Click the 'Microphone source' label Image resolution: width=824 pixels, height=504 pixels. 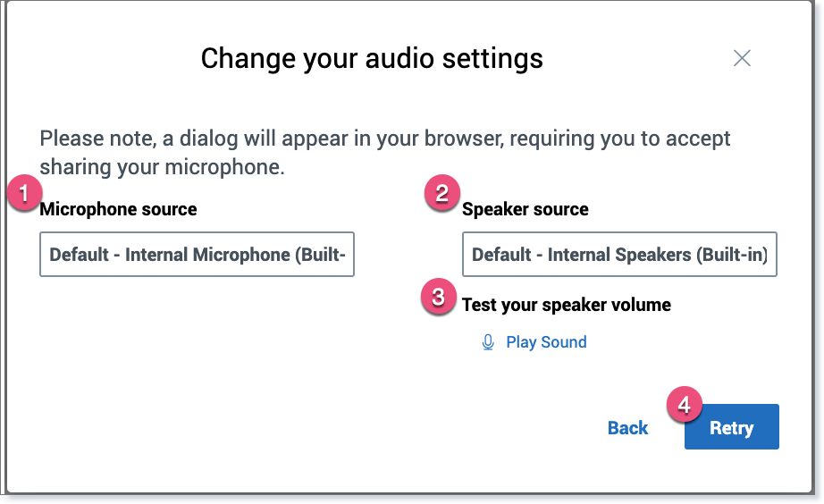pyautogui.click(x=119, y=210)
